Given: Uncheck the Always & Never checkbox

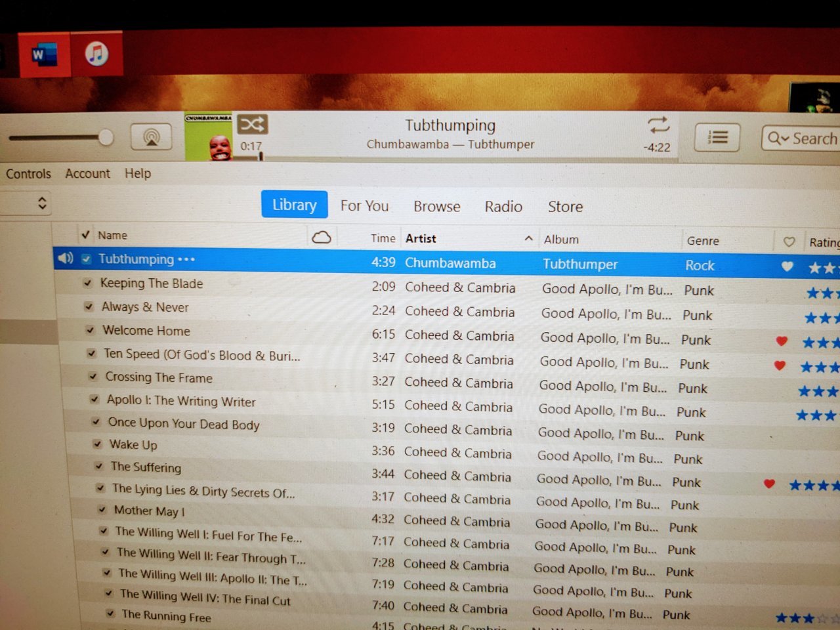Looking at the screenshot, I should point(89,306).
